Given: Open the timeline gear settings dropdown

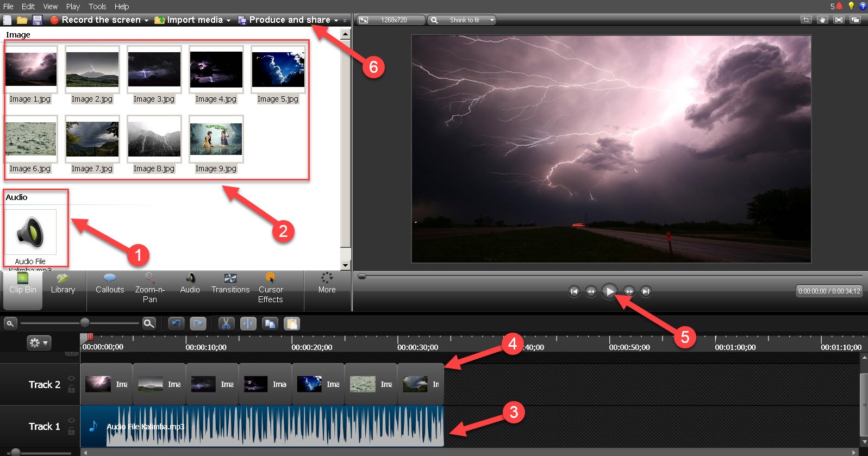Looking at the screenshot, I should [39, 343].
